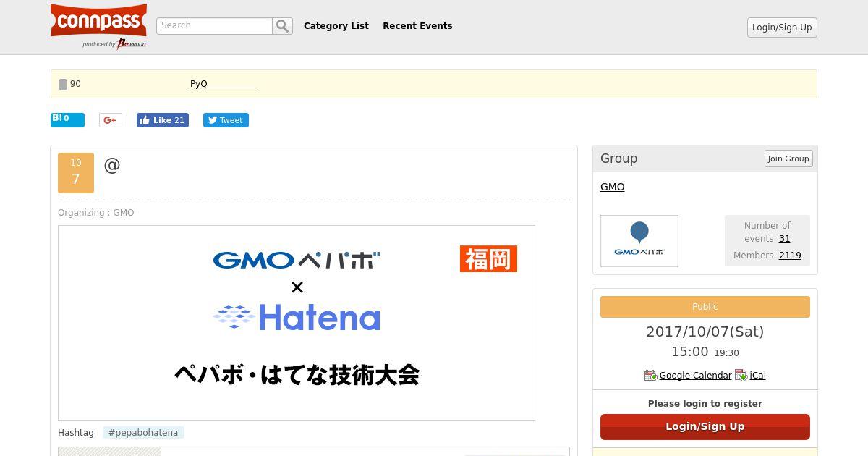
Task: Click the Hatena Bookmark B! button
Action: (67, 120)
